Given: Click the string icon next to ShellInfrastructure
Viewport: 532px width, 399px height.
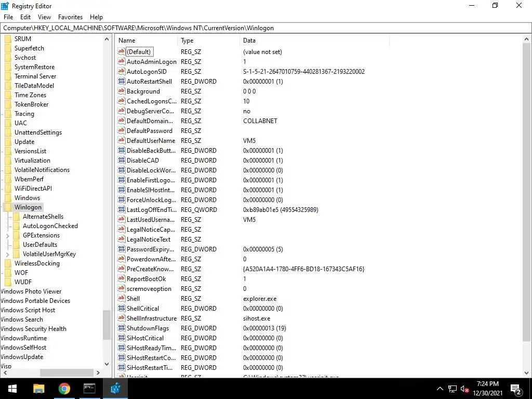Looking at the screenshot, I should (x=122, y=318).
